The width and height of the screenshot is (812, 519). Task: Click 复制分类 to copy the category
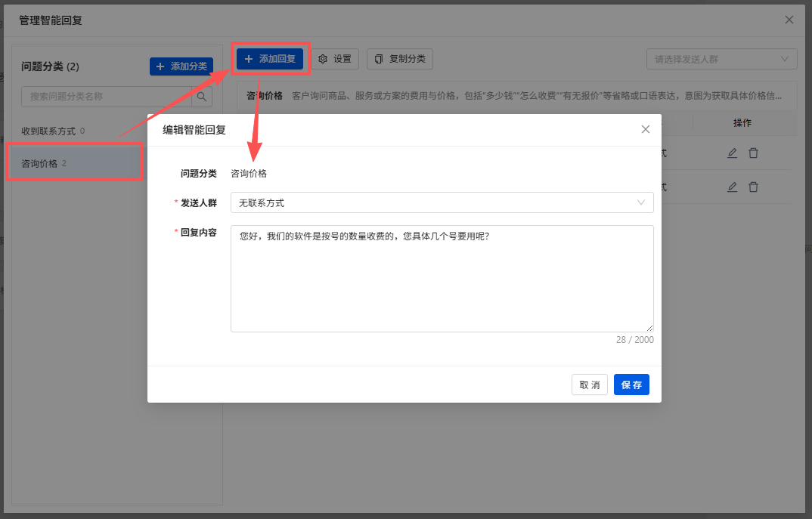coord(400,59)
